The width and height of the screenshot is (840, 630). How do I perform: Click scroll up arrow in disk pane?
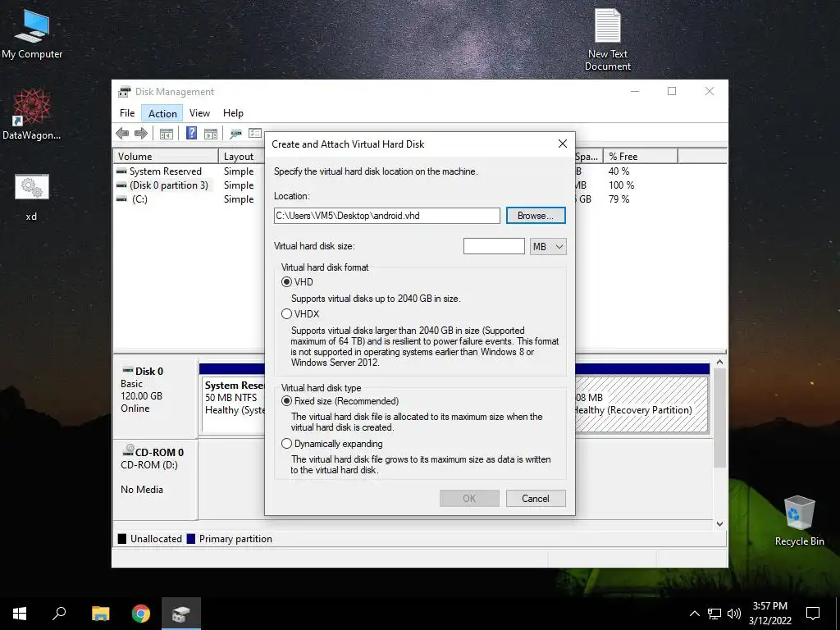[x=720, y=362]
